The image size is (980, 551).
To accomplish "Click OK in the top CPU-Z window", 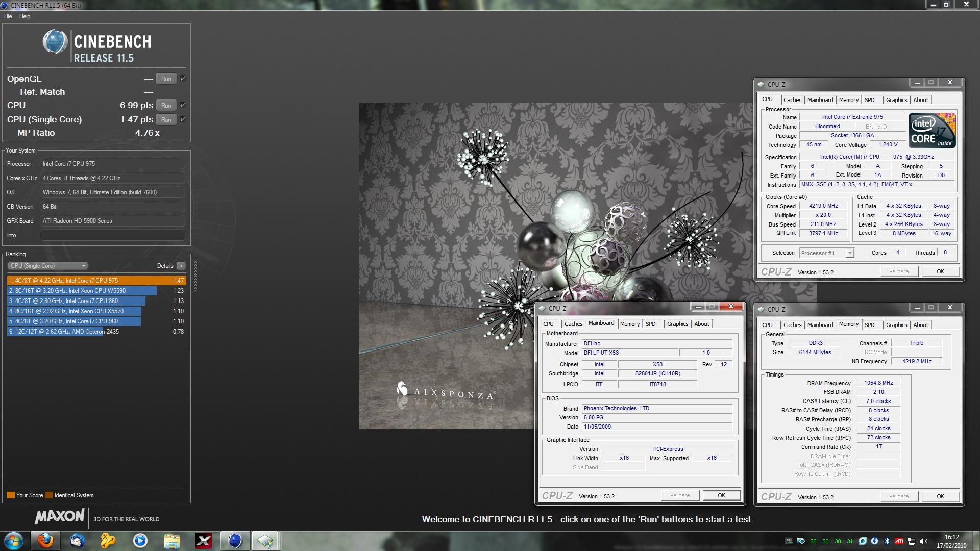I will point(940,271).
